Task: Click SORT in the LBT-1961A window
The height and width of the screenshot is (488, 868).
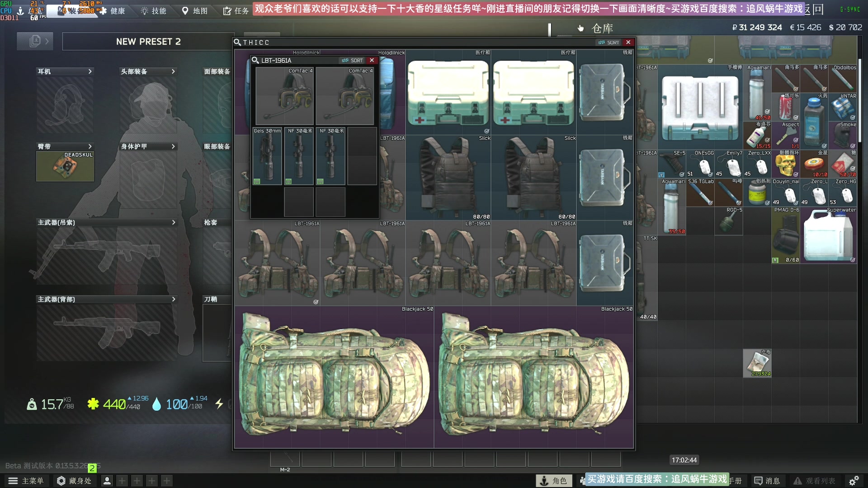Action: (x=353, y=61)
